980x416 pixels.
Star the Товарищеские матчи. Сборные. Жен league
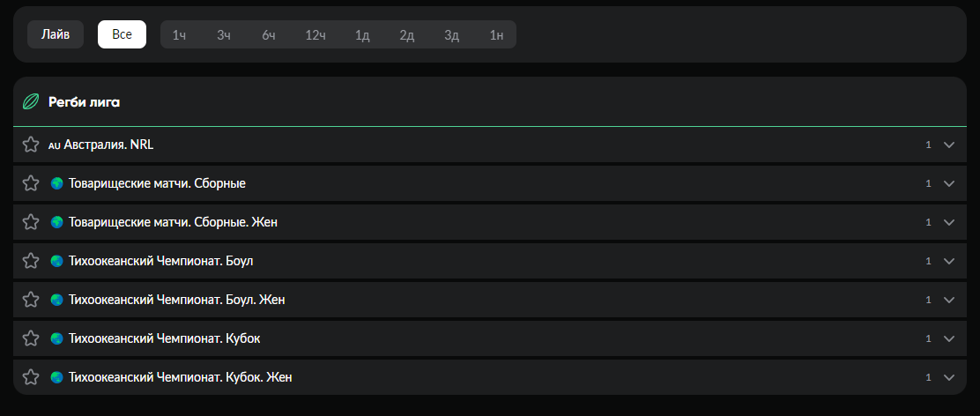(31, 222)
